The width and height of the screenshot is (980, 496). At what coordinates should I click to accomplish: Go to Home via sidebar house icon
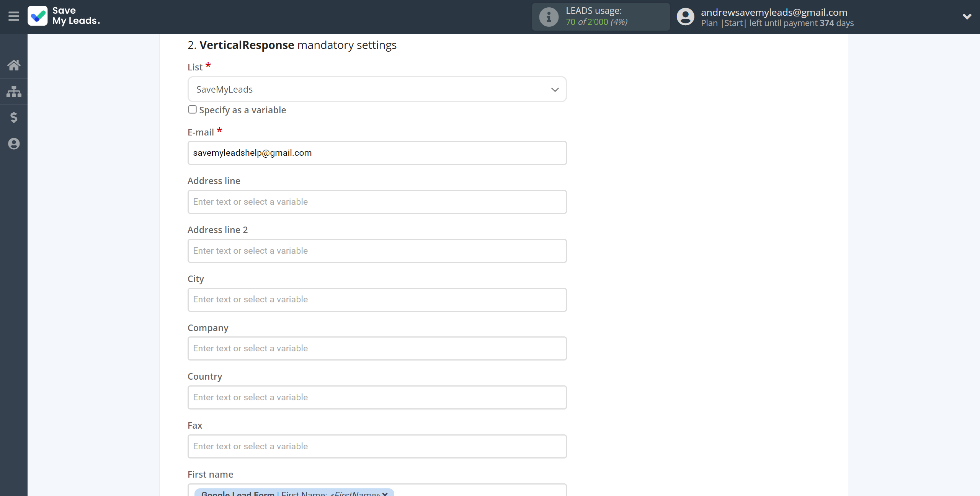14,65
